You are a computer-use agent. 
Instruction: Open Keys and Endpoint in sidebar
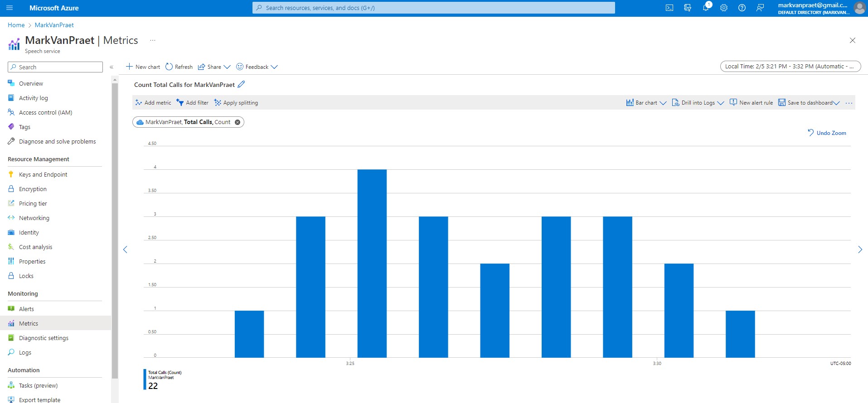43,174
